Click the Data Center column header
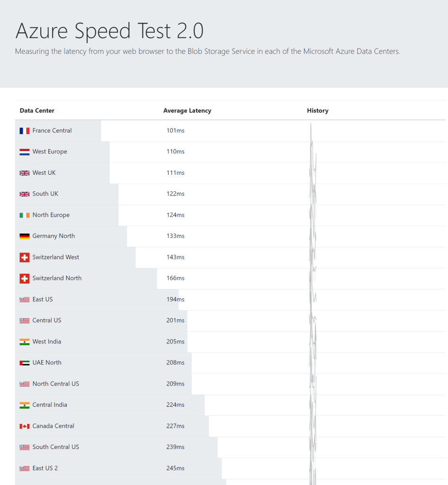This screenshot has width=448, height=485. coord(37,110)
